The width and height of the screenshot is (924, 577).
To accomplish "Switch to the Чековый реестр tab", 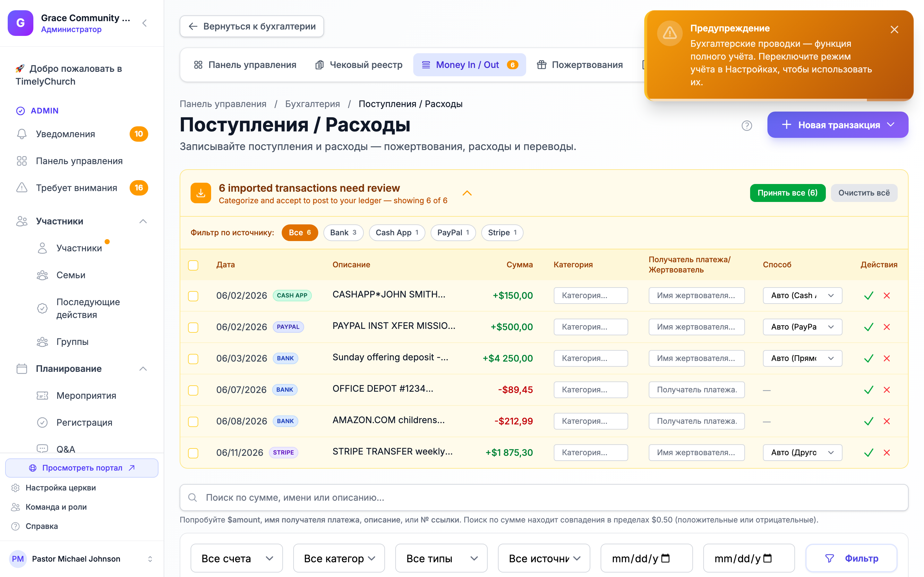I will click(x=359, y=65).
